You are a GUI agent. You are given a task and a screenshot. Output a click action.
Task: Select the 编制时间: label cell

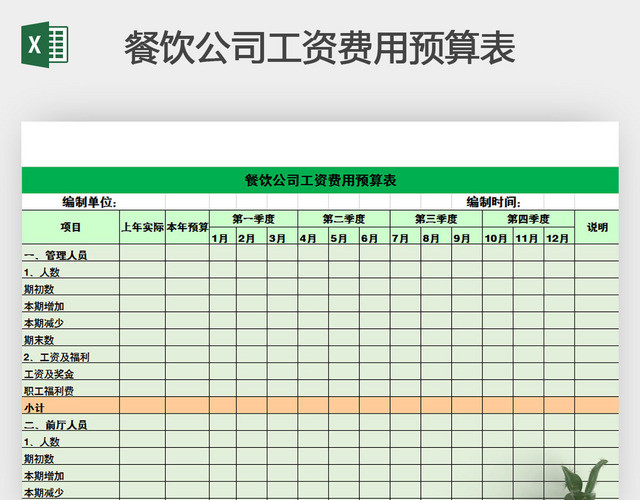(x=493, y=202)
